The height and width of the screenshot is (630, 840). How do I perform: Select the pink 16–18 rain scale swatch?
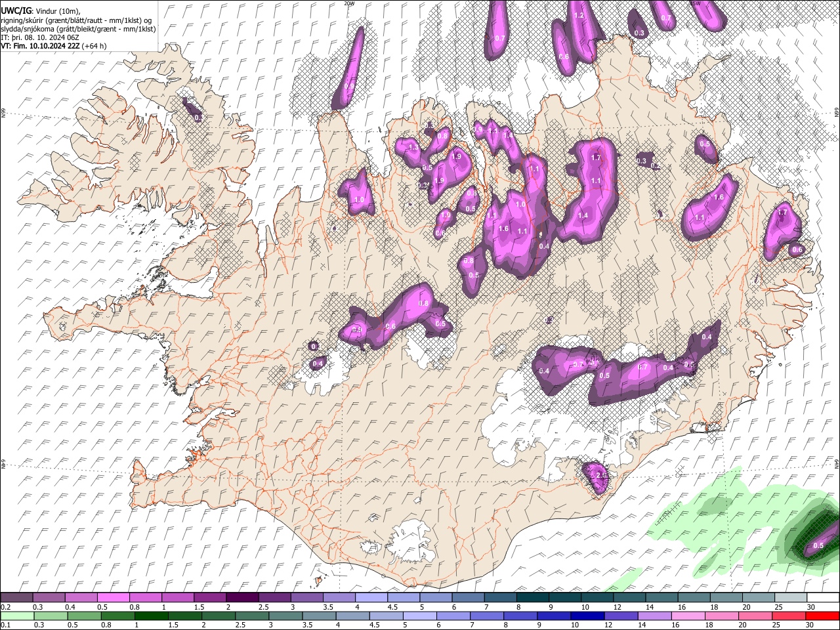point(687,616)
